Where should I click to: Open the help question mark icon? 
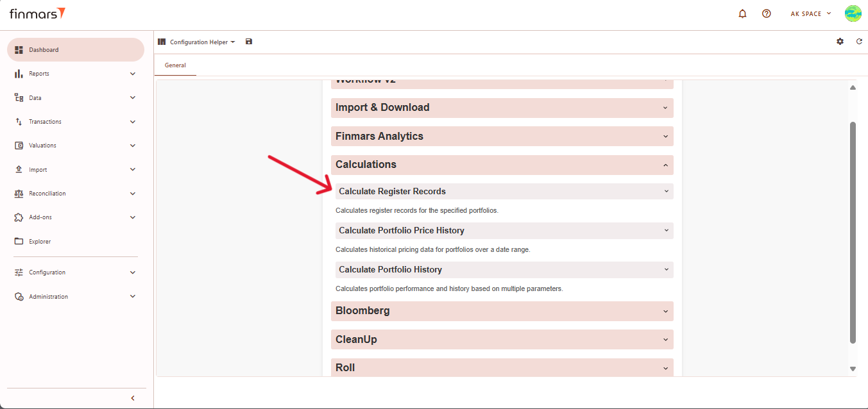coord(766,13)
